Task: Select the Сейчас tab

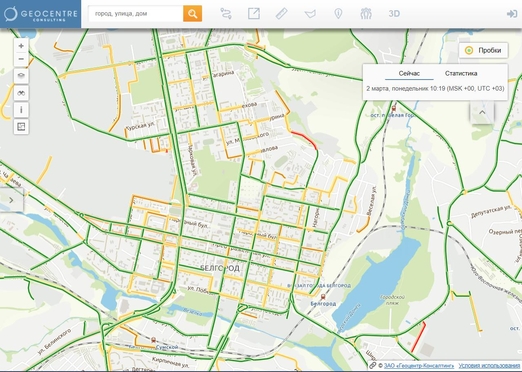Action: [409, 73]
